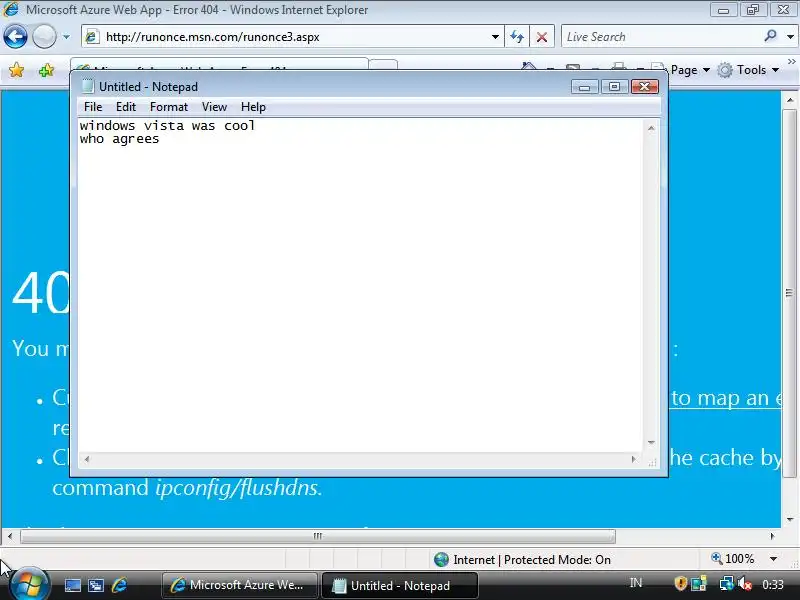Click Notepad resize grip corner
The image size is (800, 600).
click(x=652, y=461)
